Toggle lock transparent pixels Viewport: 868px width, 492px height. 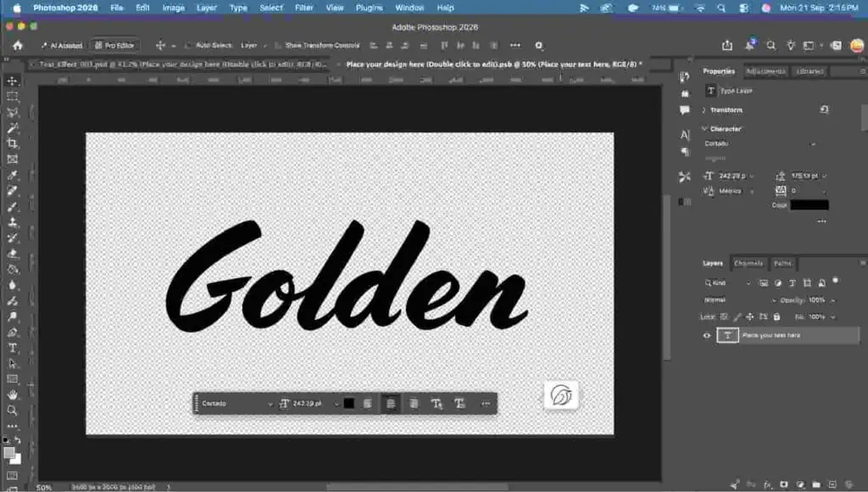click(x=724, y=317)
